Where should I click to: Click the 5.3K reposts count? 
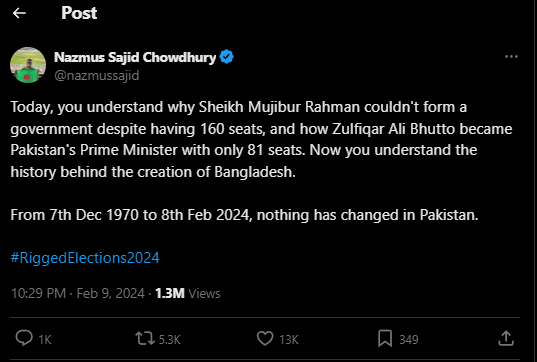coord(170,340)
